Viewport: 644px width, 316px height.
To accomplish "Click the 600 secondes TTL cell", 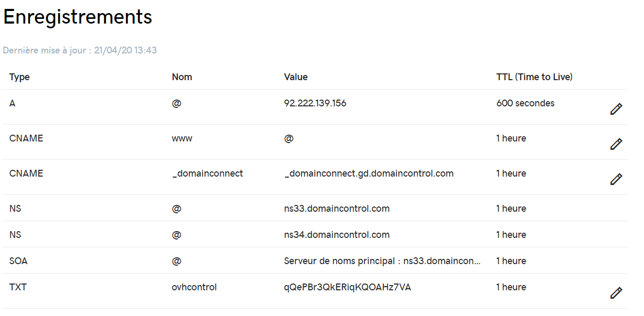I will coord(525,103).
